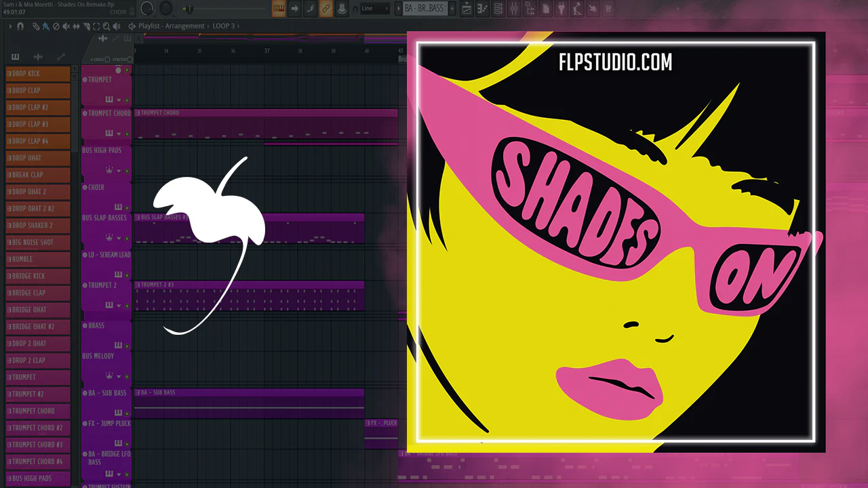Viewport: 868px width, 488px height.
Task: Mute the CHOIR track green LED
Action: click(127, 207)
